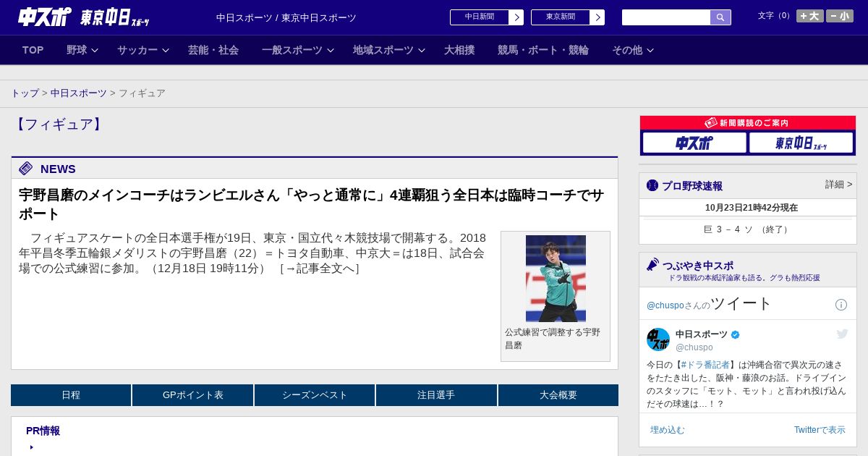Viewport: 868px width, 456px height.
Task: Follow the トップ breadcrumb link
Action: tap(25, 93)
